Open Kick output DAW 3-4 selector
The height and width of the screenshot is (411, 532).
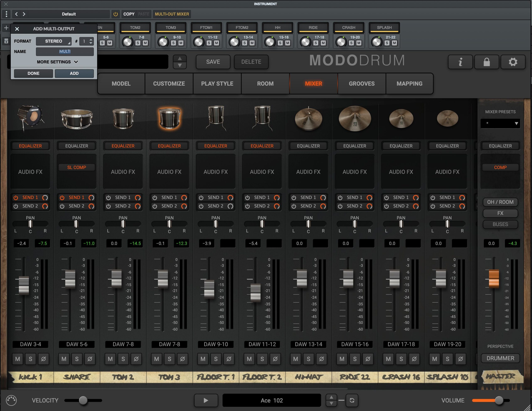[x=31, y=344]
